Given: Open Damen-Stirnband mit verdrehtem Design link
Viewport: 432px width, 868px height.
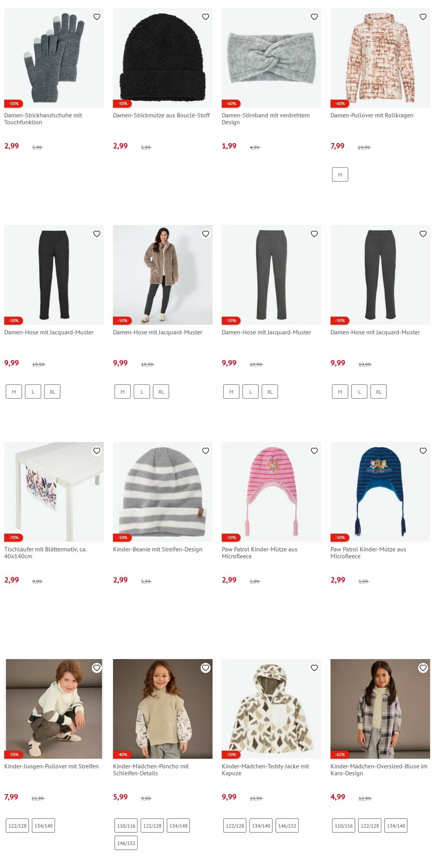Looking at the screenshot, I should [265, 119].
